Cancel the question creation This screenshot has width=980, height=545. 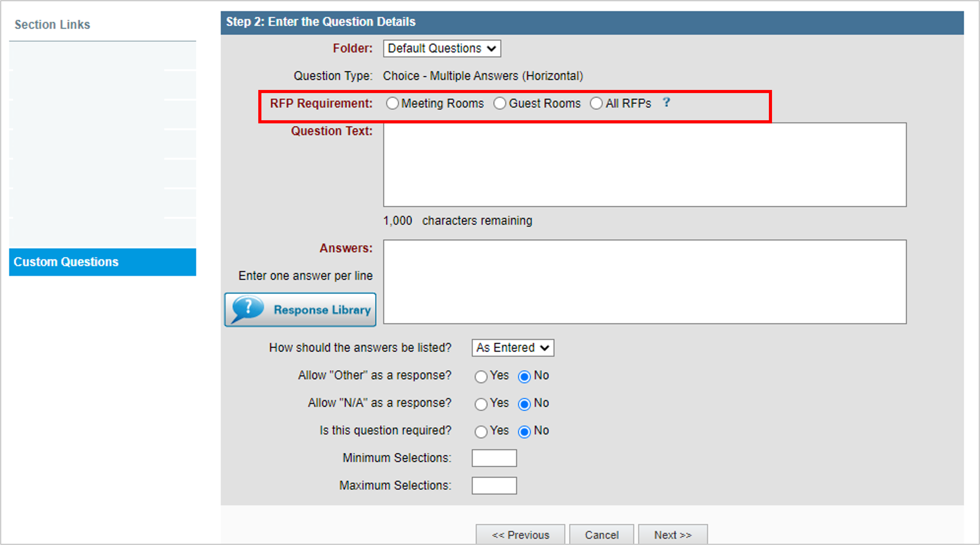tap(601, 535)
